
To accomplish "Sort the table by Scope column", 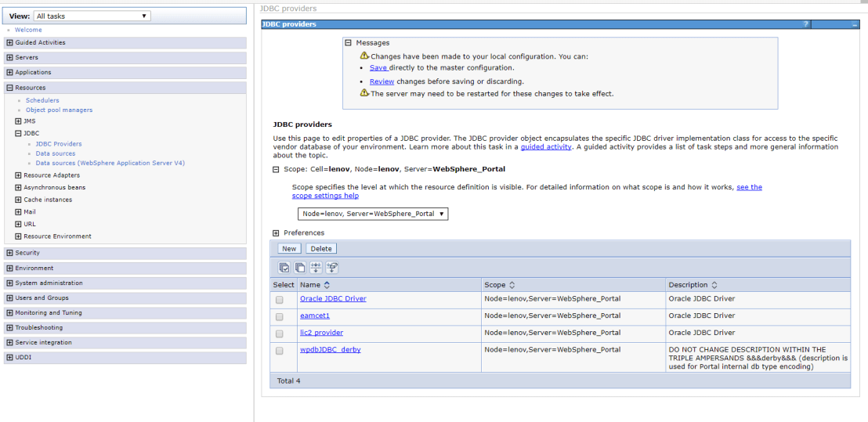I will point(512,285).
